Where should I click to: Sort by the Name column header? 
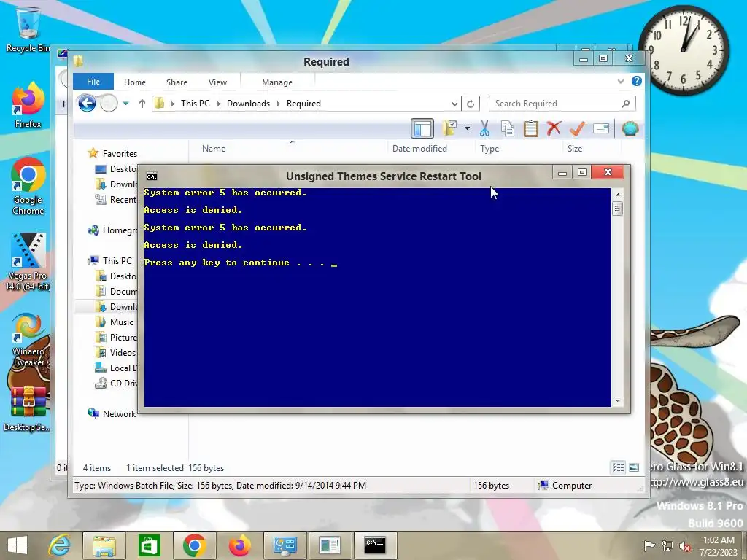coord(214,149)
